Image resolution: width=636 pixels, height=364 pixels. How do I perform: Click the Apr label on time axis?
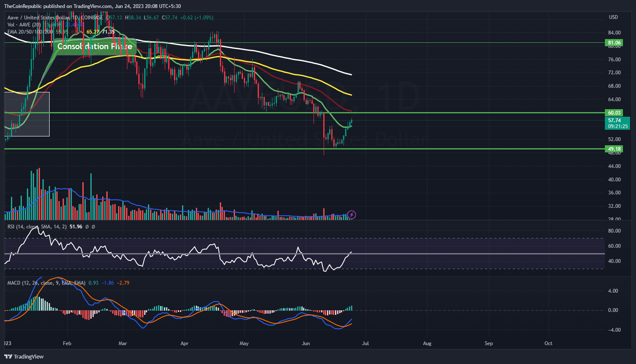point(184,343)
